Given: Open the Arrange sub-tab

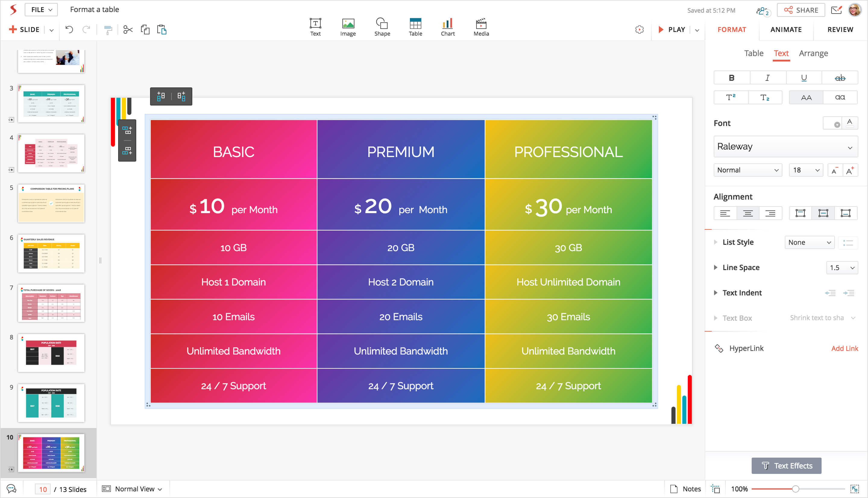Looking at the screenshot, I should pos(813,53).
